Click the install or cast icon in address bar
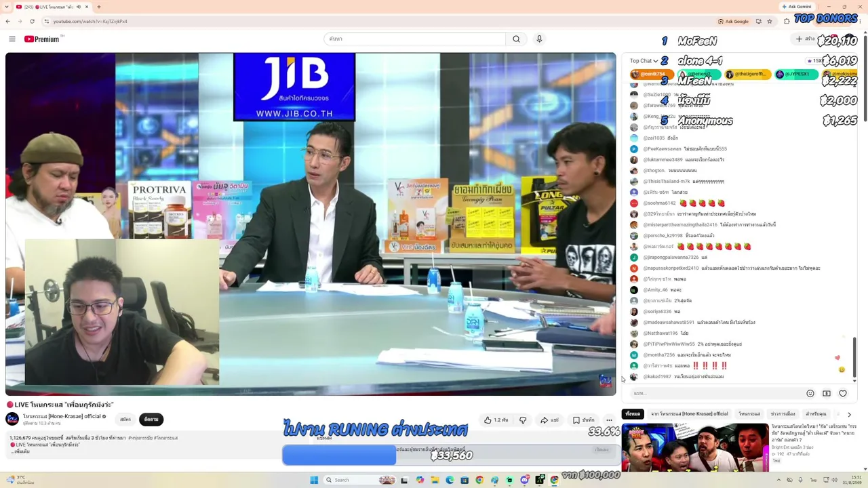The image size is (868, 488). [x=757, y=21]
